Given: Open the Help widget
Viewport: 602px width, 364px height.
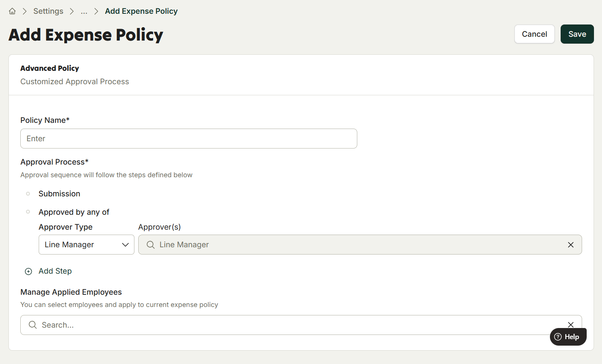Looking at the screenshot, I should tap(568, 337).
